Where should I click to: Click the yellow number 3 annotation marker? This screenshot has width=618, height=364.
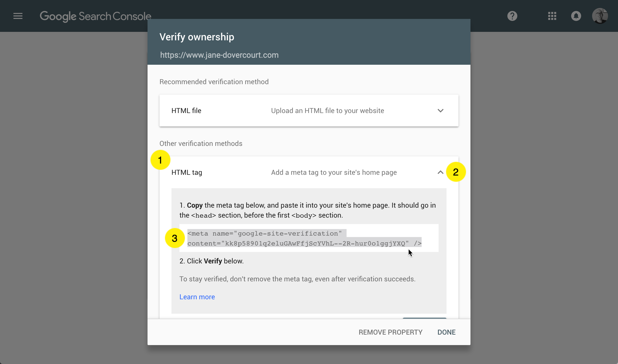(175, 238)
